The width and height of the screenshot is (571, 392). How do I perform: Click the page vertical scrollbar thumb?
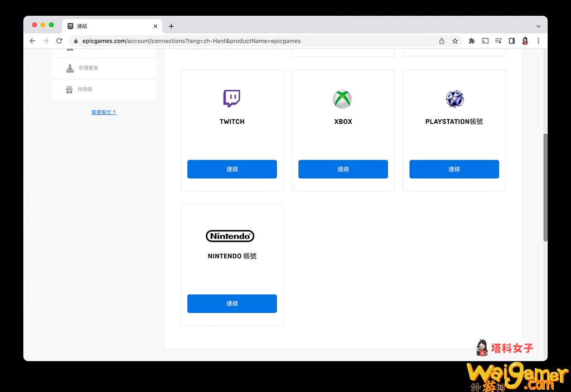click(545, 187)
